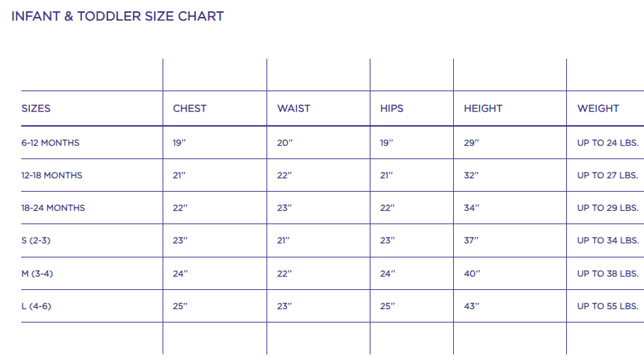Select the S (2-3) size label
This screenshot has height=360, width=644.
click(x=36, y=240)
